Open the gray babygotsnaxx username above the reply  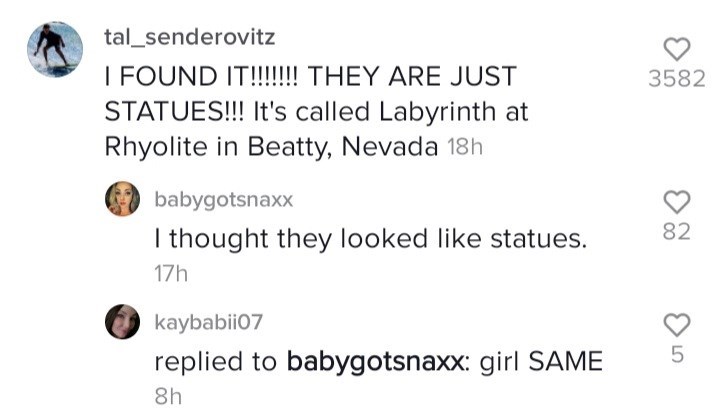point(224,200)
